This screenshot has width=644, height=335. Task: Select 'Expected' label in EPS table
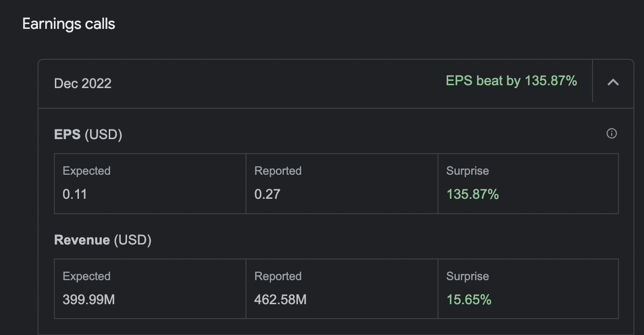(x=87, y=171)
